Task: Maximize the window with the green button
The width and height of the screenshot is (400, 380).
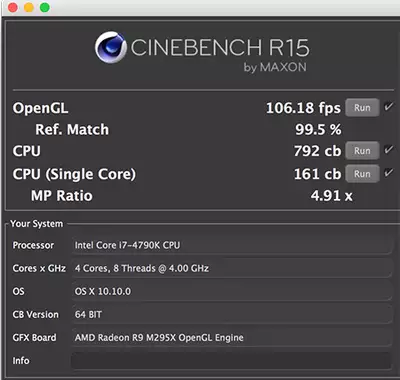Action: [45, 7]
